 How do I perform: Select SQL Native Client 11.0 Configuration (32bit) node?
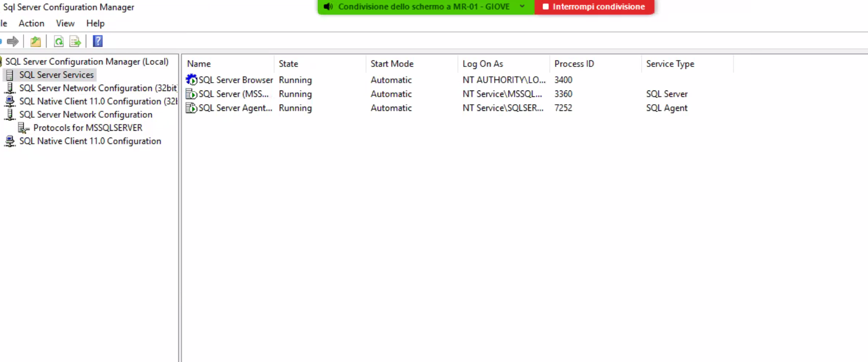pos(98,101)
